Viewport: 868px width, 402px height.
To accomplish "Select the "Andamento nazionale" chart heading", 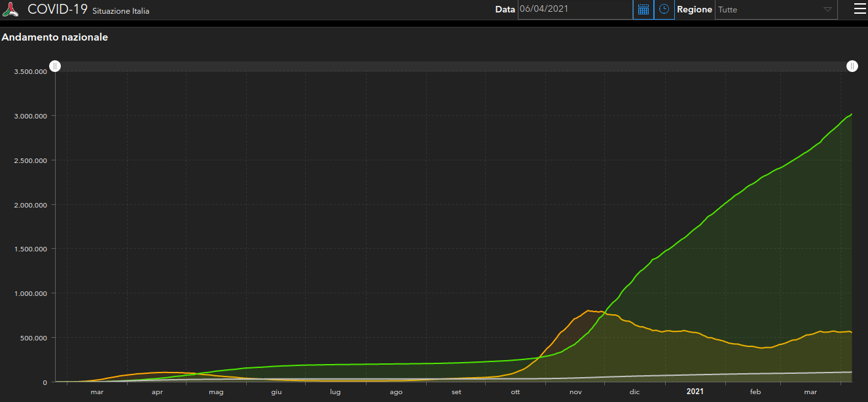I will pyautogui.click(x=55, y=37).
